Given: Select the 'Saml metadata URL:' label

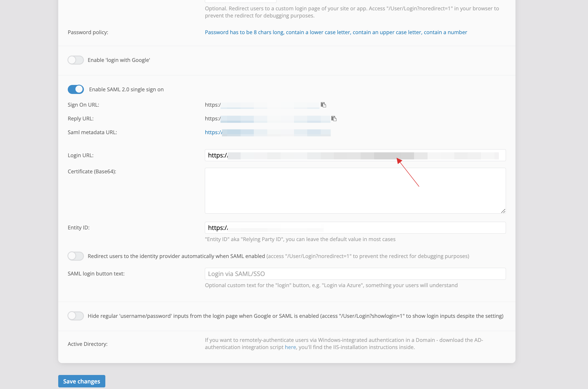Looking at the screenshot, I should [x=92, y=132].
